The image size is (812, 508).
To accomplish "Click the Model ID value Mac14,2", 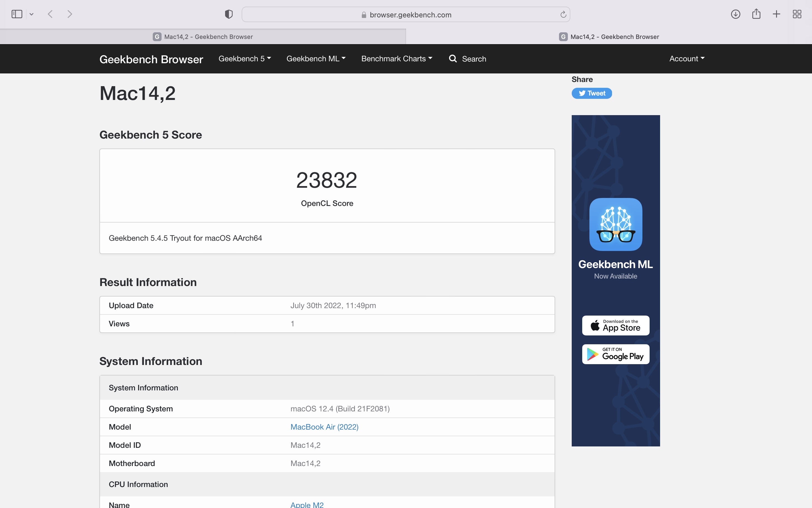I will pyautogui.click(x=305, y=445).
